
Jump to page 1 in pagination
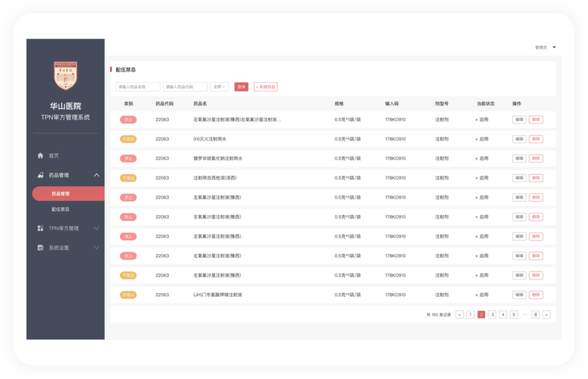click(470, 315)
